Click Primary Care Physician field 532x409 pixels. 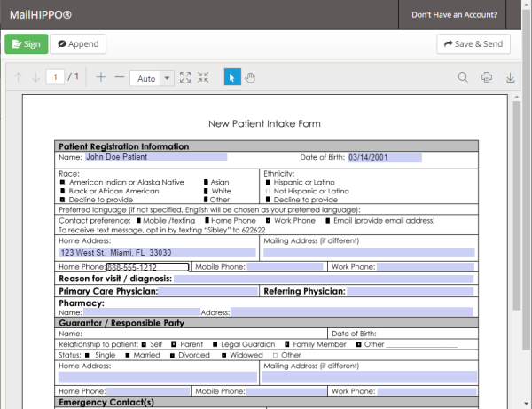[207, 291]
